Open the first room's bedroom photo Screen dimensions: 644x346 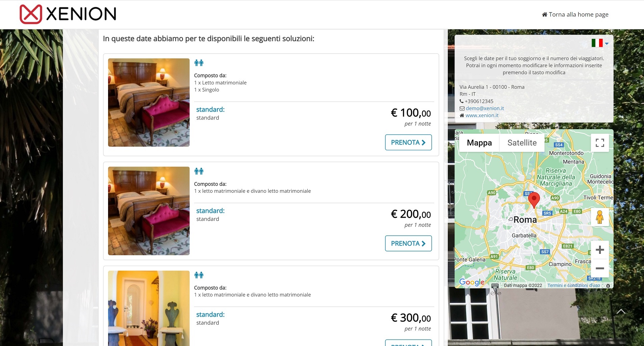pyautogui.click(x=149, y=103)
